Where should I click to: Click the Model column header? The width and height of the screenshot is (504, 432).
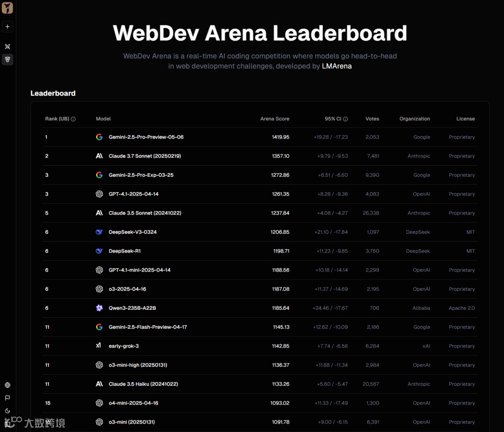(103, 118)
